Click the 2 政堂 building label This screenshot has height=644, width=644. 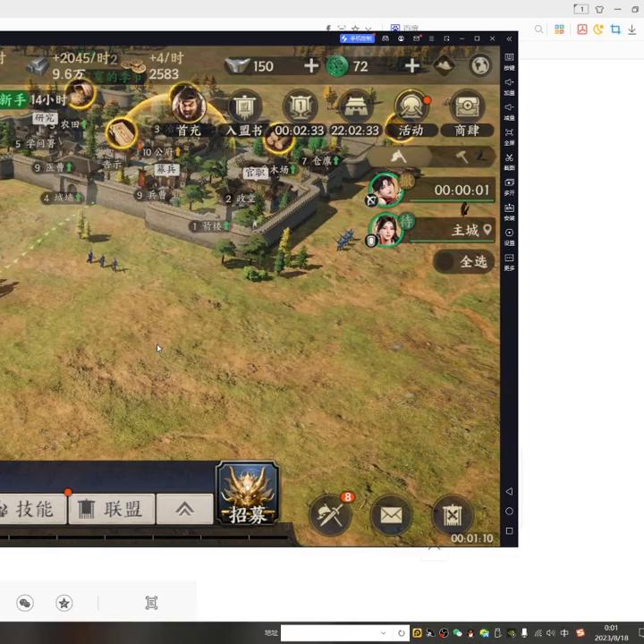click(241, 199)
